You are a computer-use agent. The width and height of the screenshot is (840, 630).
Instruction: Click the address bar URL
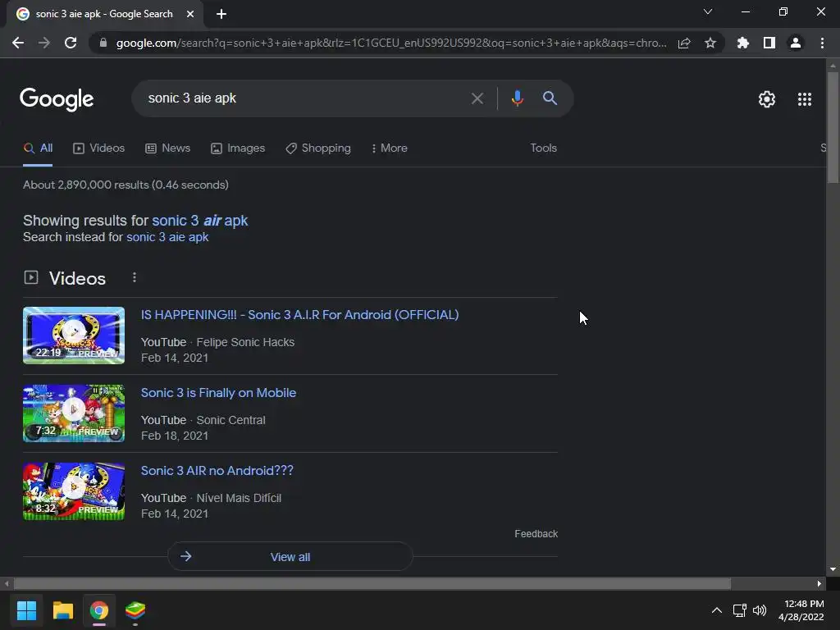tap(391, 43)
